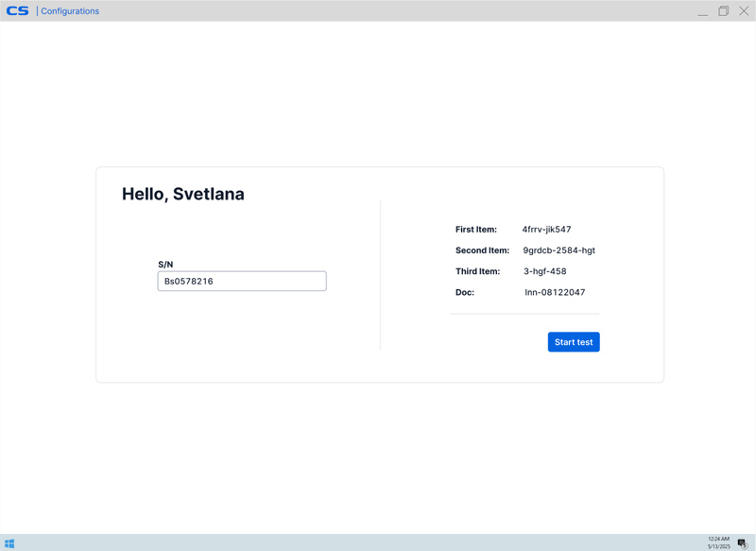This screenshot has height=551, width=756.
Task: Focus the S/N input field
Action: pos(242,281)
